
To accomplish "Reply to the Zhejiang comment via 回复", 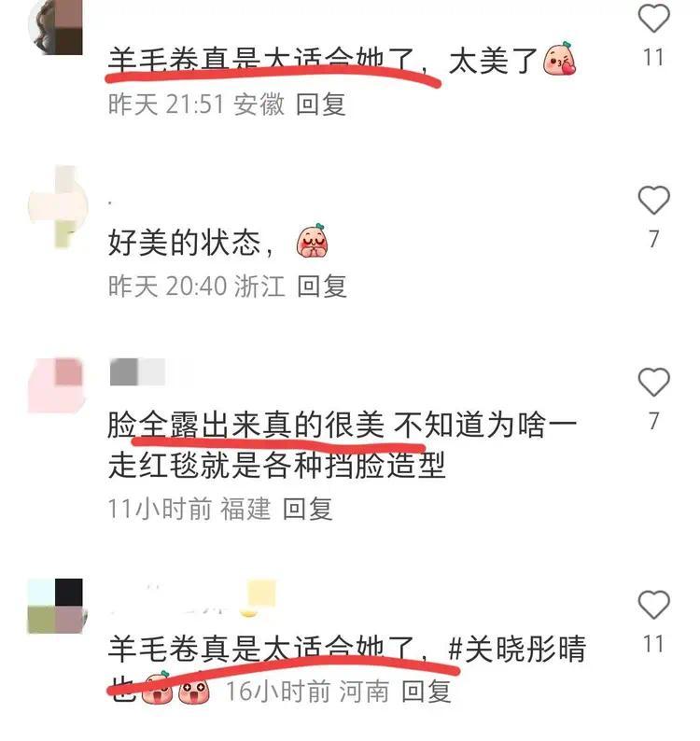I will pyautogui.click(x=322, y=286).
